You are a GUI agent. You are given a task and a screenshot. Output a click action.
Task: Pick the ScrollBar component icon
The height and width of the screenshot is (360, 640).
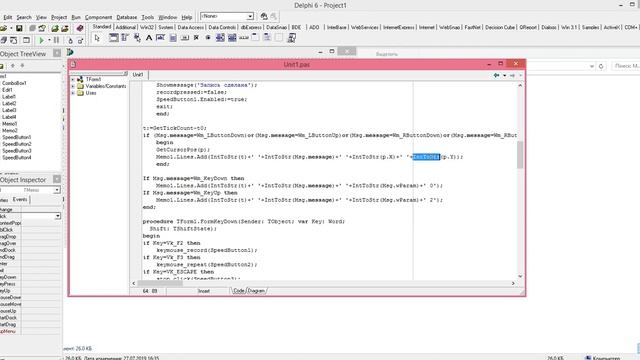[x=244, y=38]
